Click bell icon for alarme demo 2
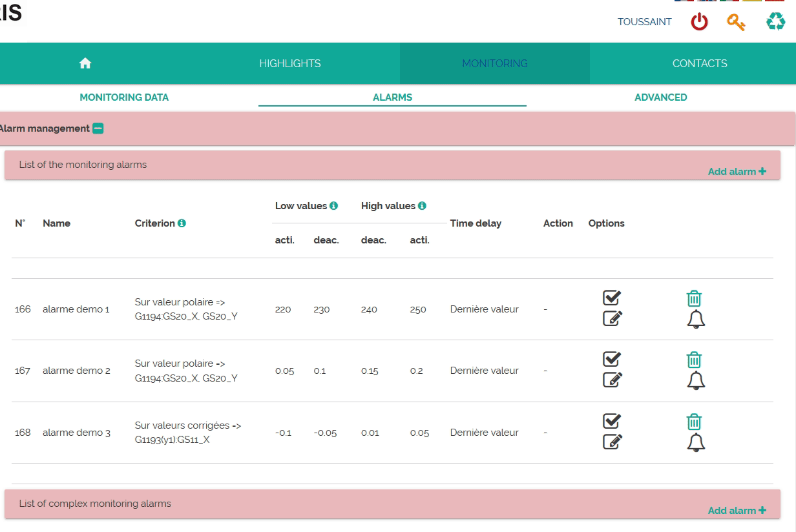796x532 pixels. [x=695, y=381]
